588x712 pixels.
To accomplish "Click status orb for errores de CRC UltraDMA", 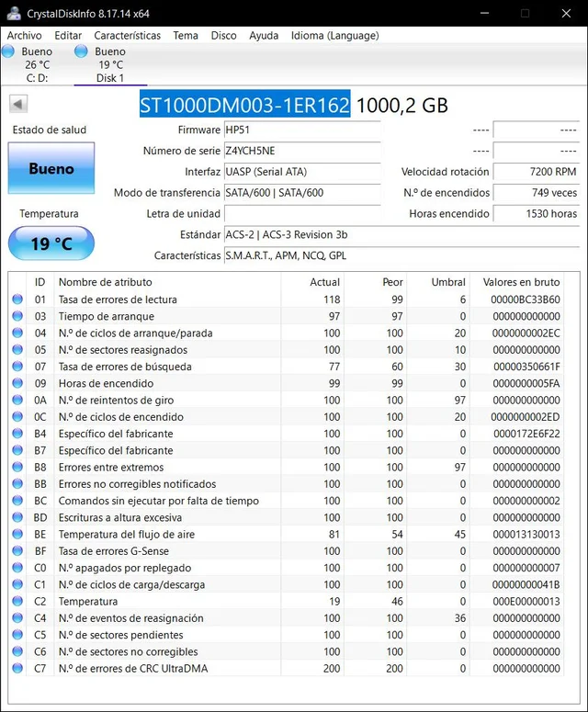I will point(17,669).
